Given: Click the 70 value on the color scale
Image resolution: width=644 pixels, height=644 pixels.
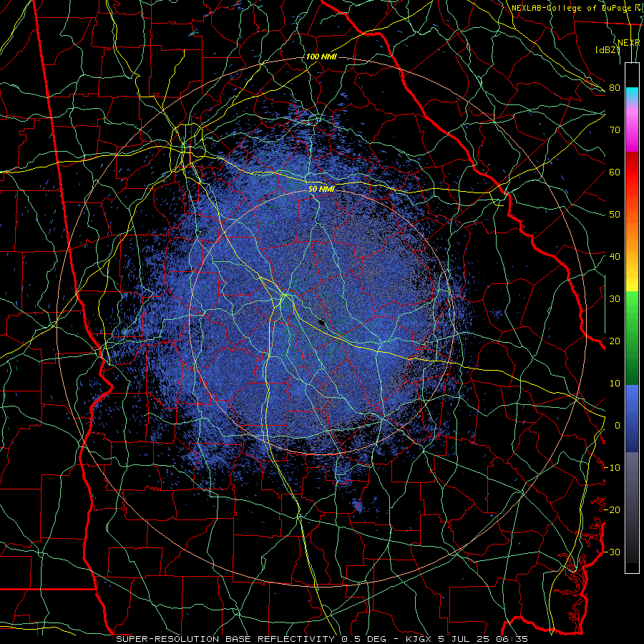Looking at the screenshot, I should 615,130.
